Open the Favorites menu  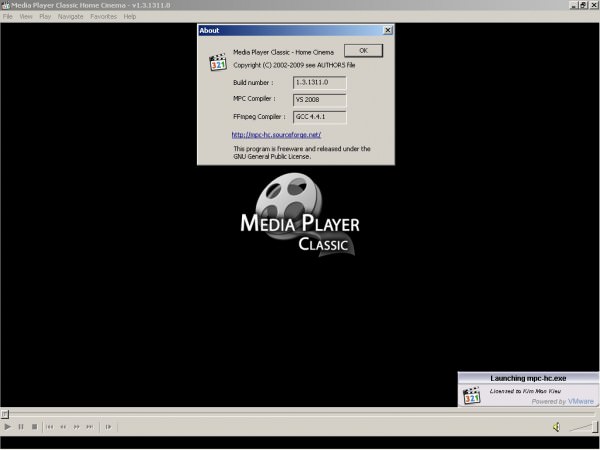(103, 17)
